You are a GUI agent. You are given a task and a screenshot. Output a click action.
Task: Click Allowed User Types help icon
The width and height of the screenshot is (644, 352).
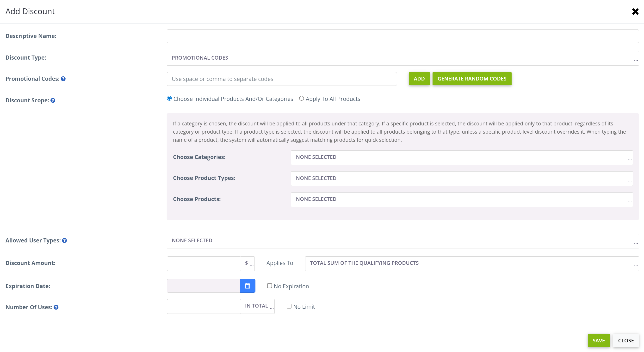[64, 240]
